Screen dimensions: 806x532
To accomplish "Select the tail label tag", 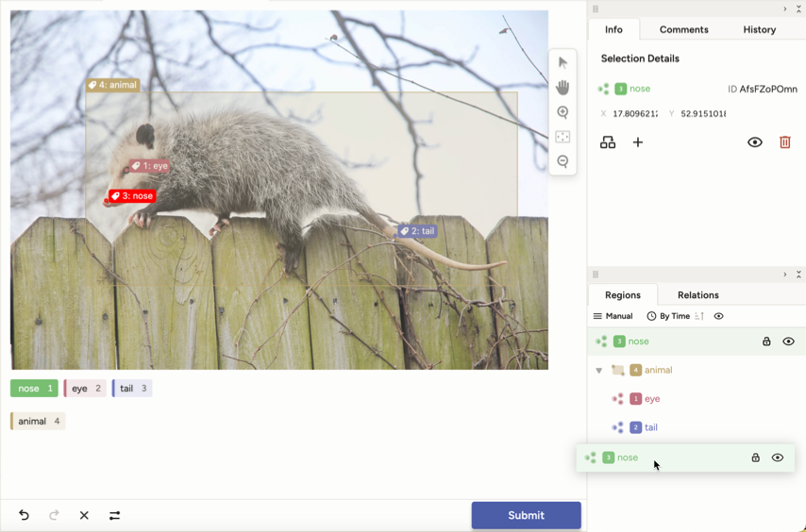I will [x=132, y=389].
